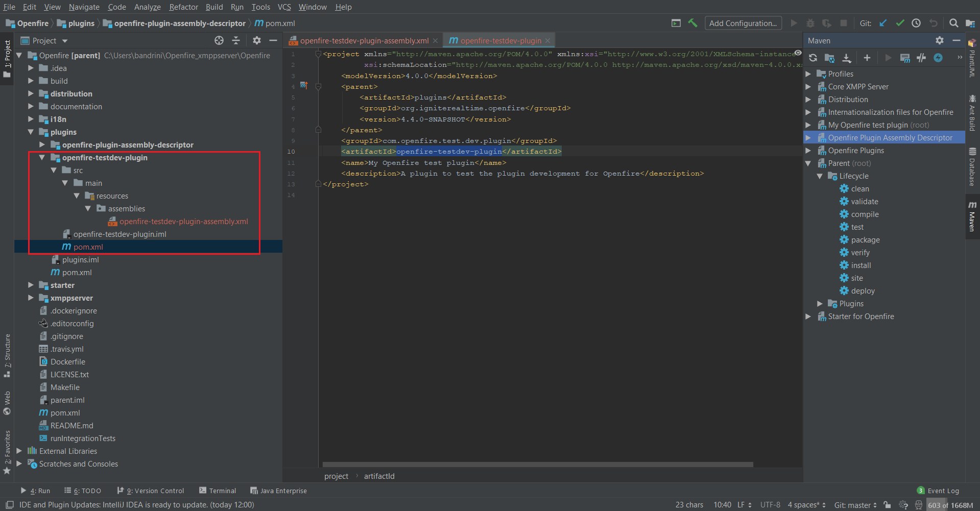
Task: Toggle the editor inspection eye icon
Action: pyautogui.click(x=798, y=53)
